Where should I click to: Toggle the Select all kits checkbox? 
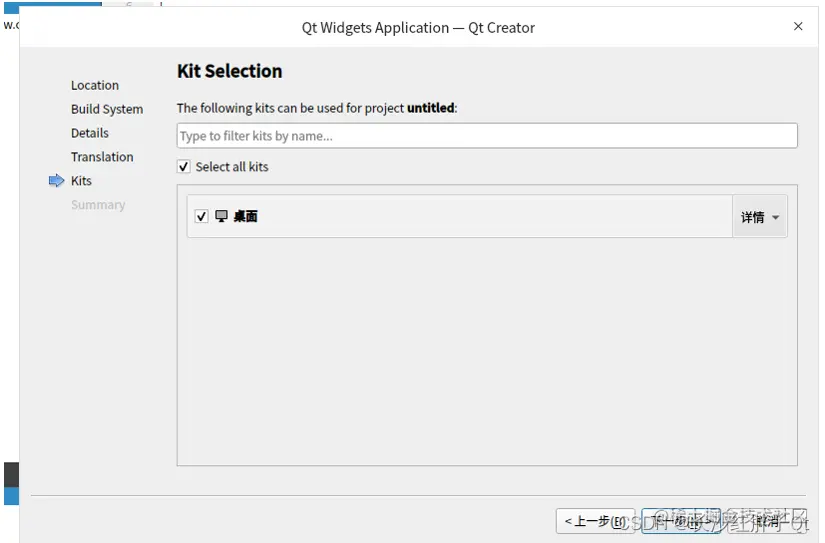(x=184, y=167)
